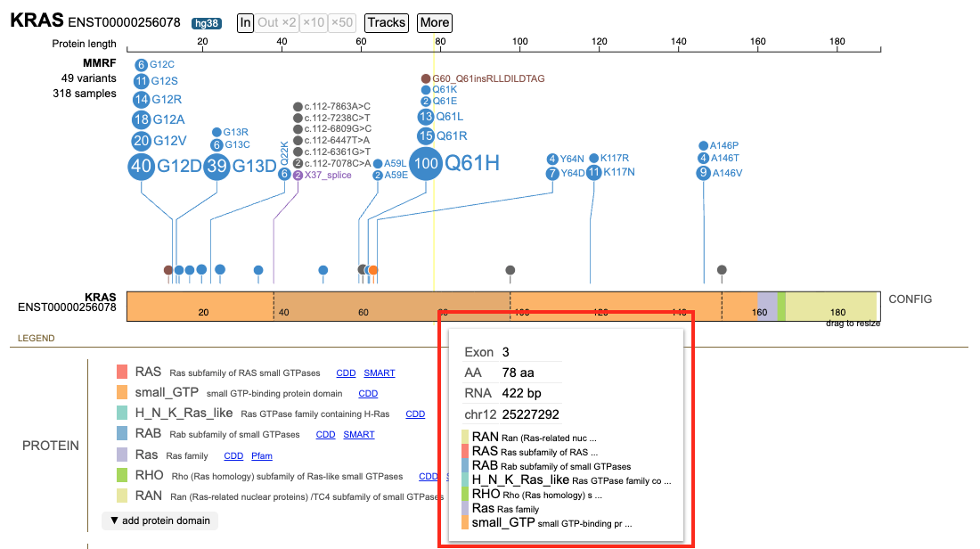Click the G13D variant disc with 39
This screenshot has width=980, height=549.
[x=216, y=166]
